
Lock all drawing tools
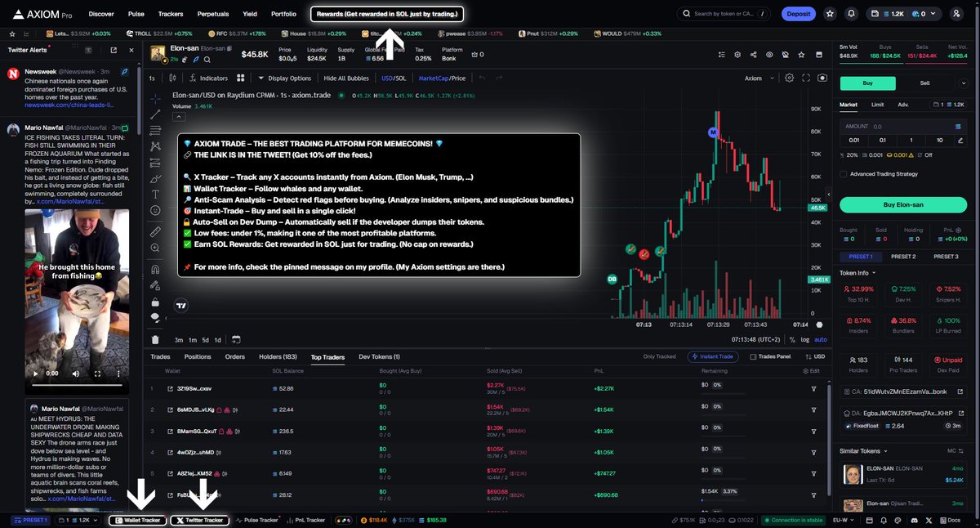click(155, 301)
